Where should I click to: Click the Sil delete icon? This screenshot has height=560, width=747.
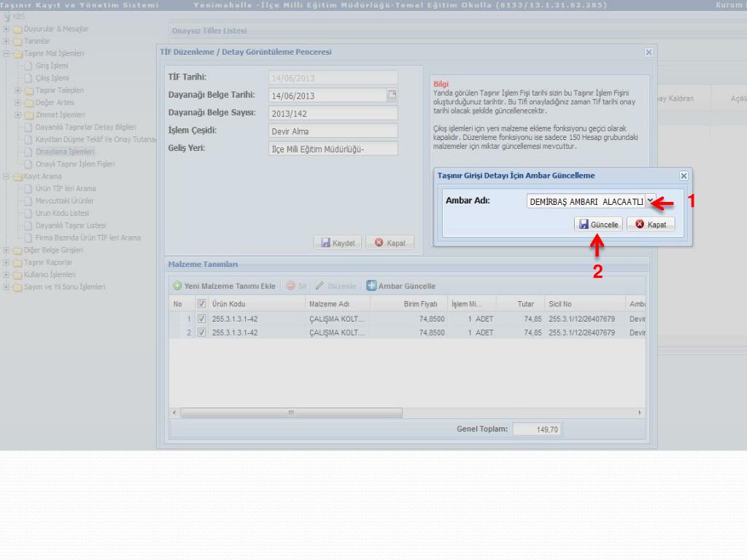pyautogui.click(x=290, y=286)
